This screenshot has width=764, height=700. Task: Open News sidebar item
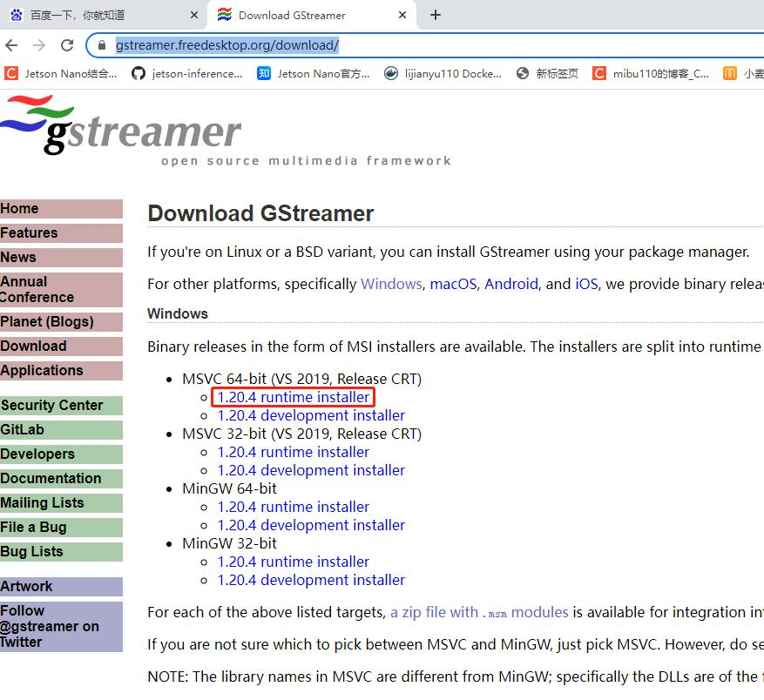coord(61,257)
